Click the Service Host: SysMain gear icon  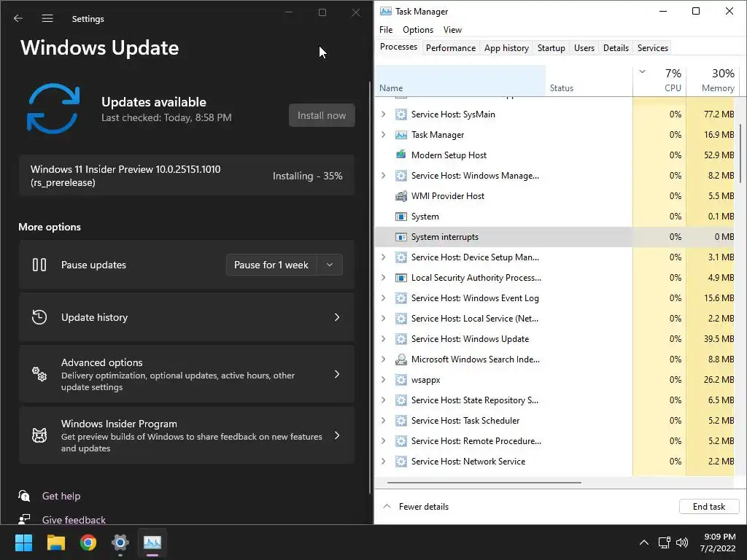click(401, 114)
